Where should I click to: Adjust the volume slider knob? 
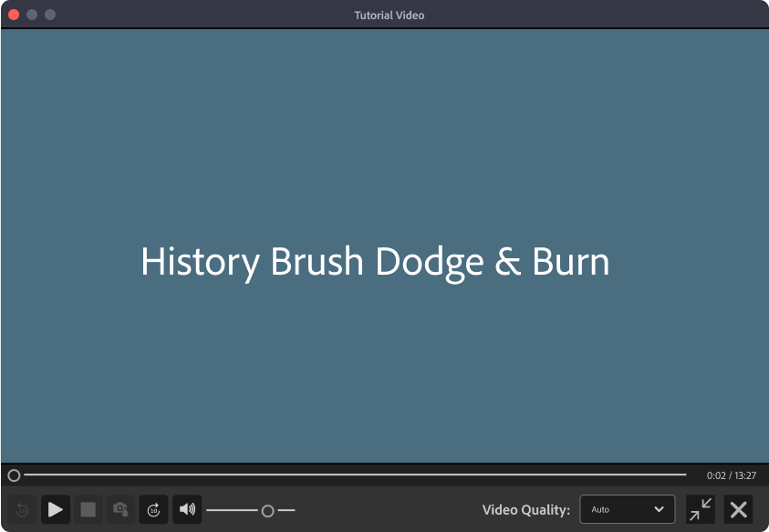coord(269,510)
